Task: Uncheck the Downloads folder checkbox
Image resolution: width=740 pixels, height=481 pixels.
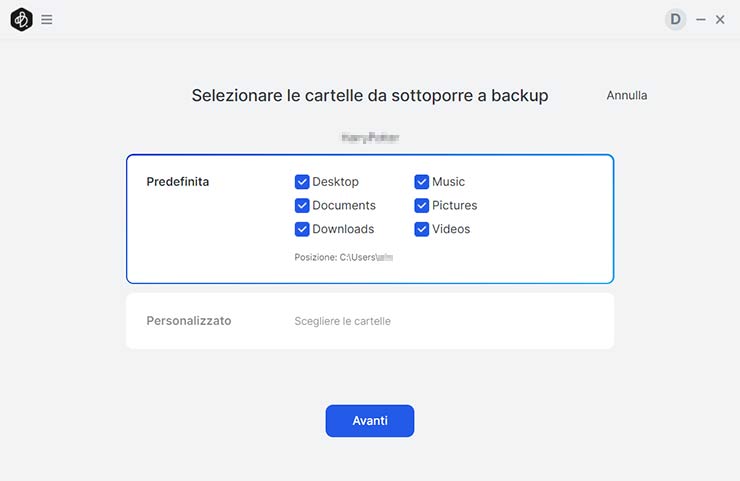Action: (302, 229)
